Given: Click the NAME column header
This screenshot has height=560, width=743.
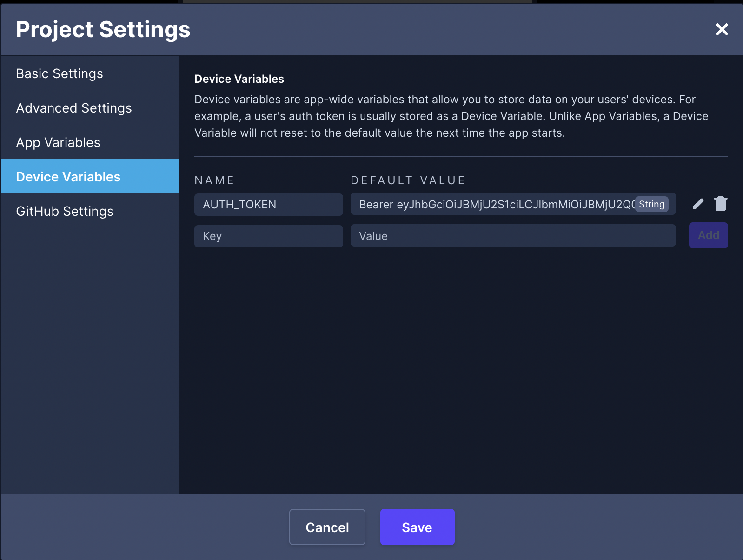Looking at the screenshot, I should (x=214, y=180).
